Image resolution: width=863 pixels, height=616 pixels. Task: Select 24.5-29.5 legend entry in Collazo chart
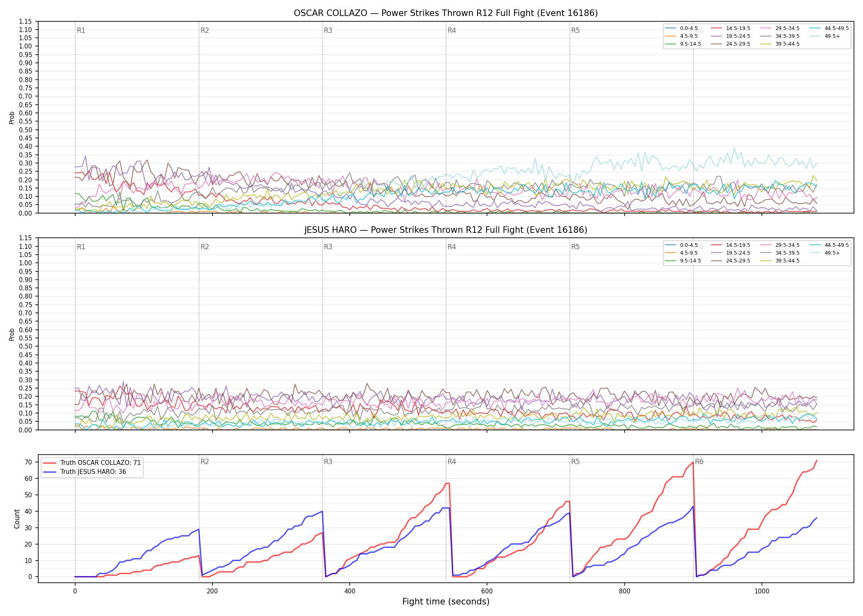[x=731, y=44]
